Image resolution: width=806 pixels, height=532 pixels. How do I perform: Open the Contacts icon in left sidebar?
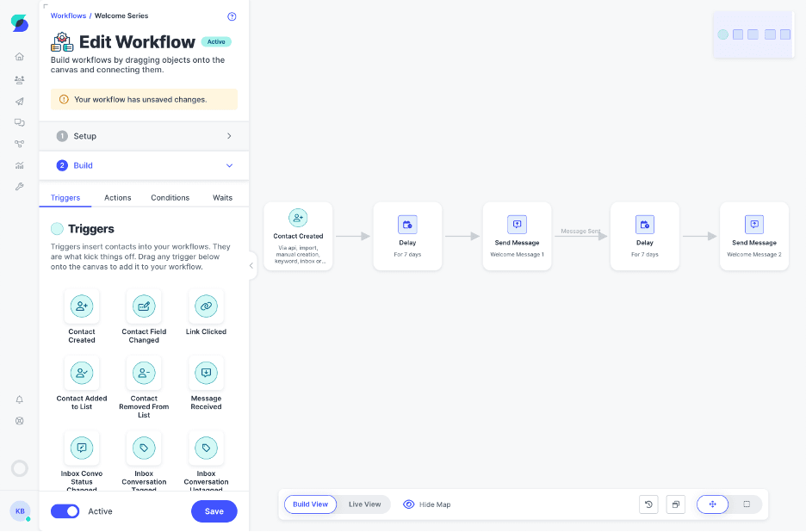(19, 79)
